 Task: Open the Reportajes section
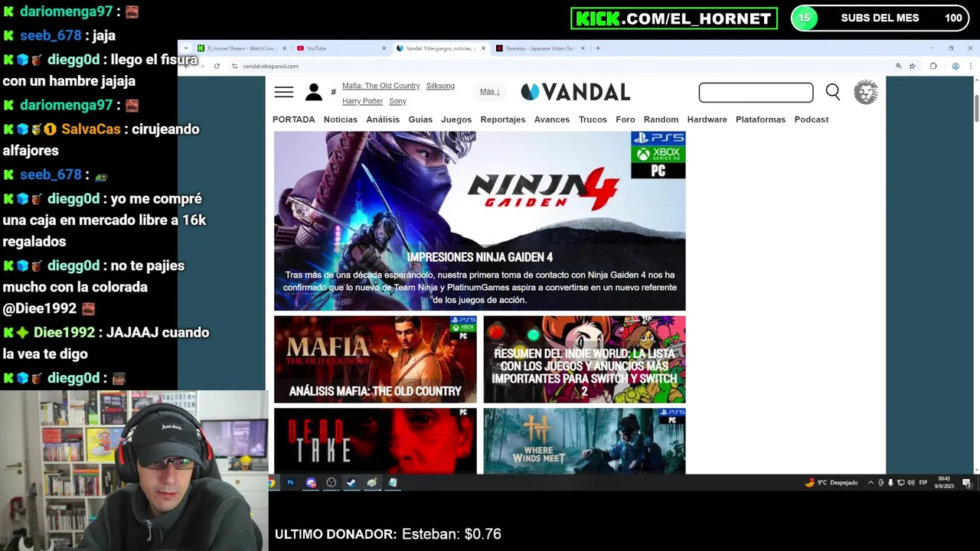(x=503, y=119)
